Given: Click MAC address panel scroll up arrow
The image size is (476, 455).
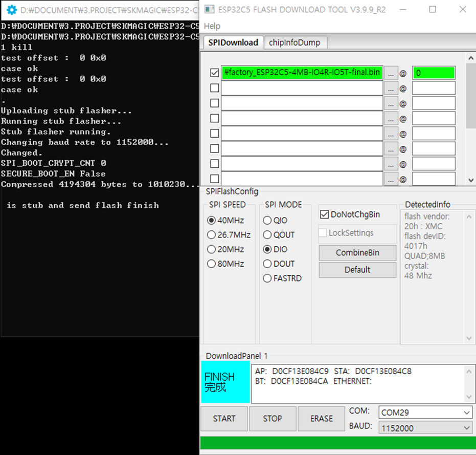Looking at the screenshot, I should tap(469, 371).
